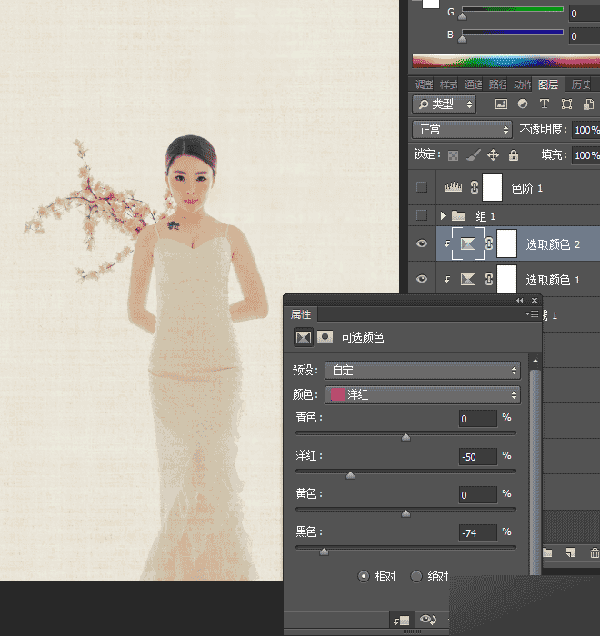This screenshot has height=636, width=600.
Task: Click the mask icon in Properties panel
Action: tap(325, 337)
